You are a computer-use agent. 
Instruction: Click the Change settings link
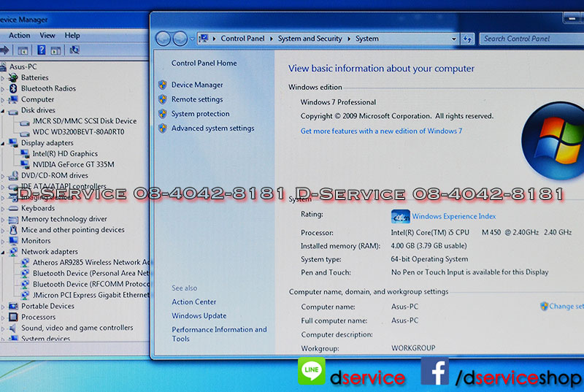[x=566, y=306]
